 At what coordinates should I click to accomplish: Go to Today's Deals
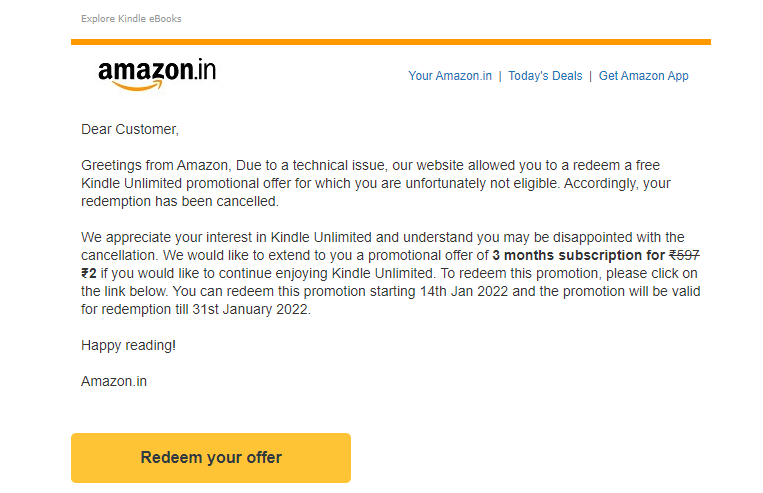click(545, 76)
